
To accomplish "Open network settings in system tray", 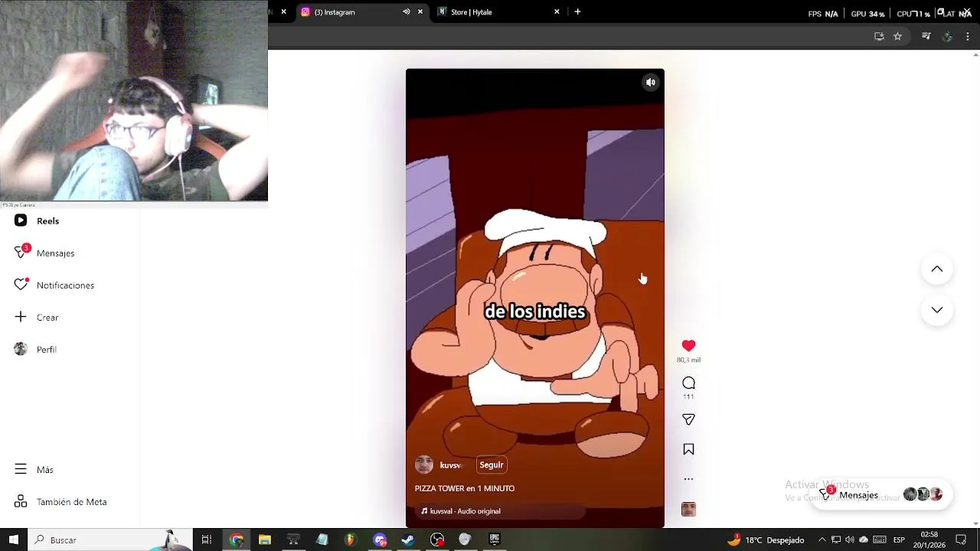I will tap(836, 540).
